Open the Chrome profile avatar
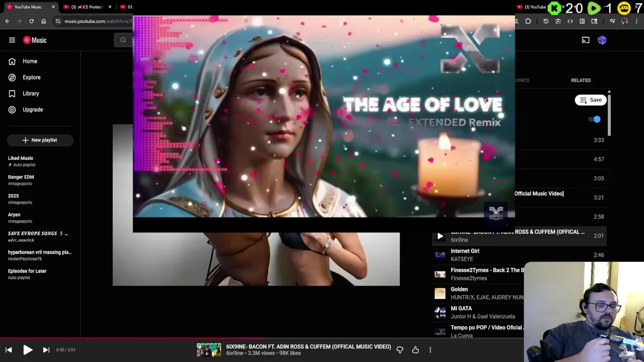Image resolution: width=644 pixels, height=362 pixels. [x=624, y=21]
